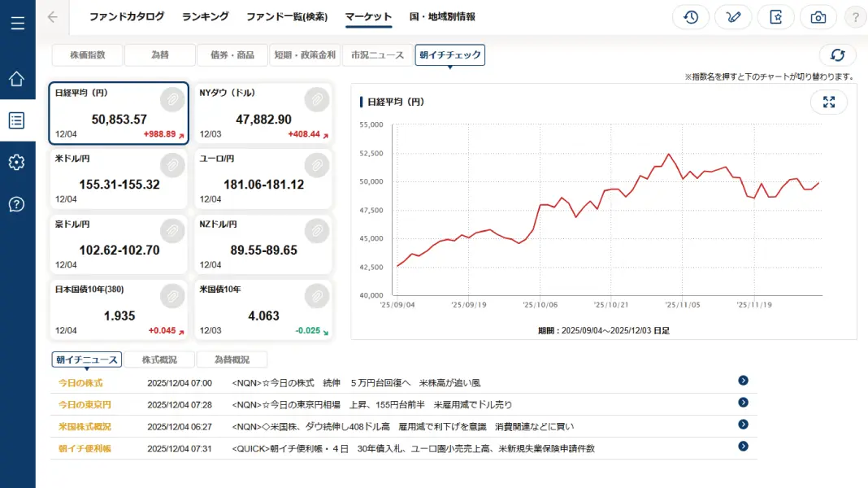Switch to 為替 tab
The width and height of the screenshot is (868, 488).
[x=160, y=54]
